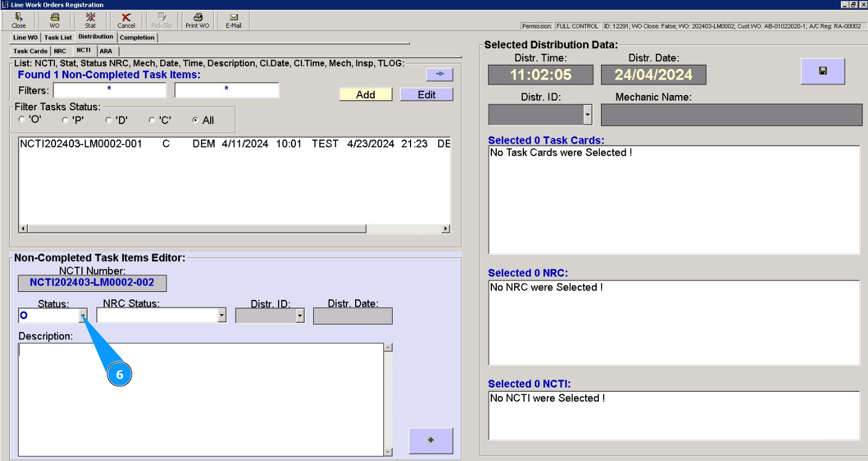Click 'No NCTI were Selected !' text

(x=547, y=398)
